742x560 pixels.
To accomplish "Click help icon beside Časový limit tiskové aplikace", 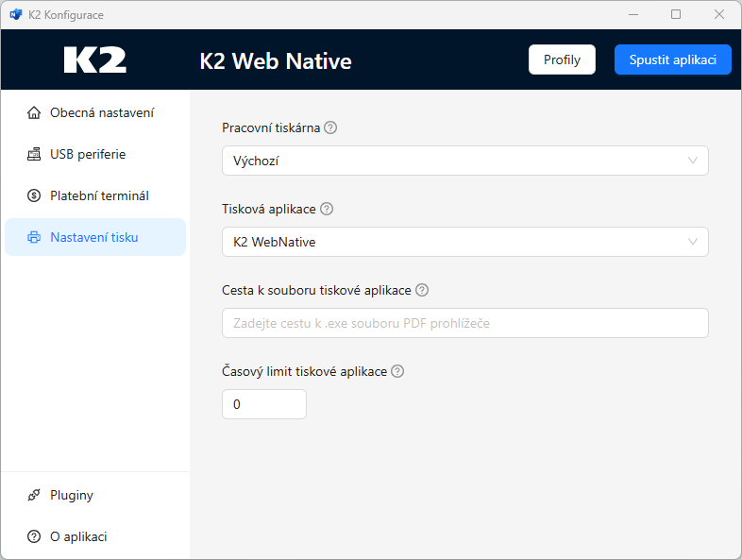I will coord(397,371).
